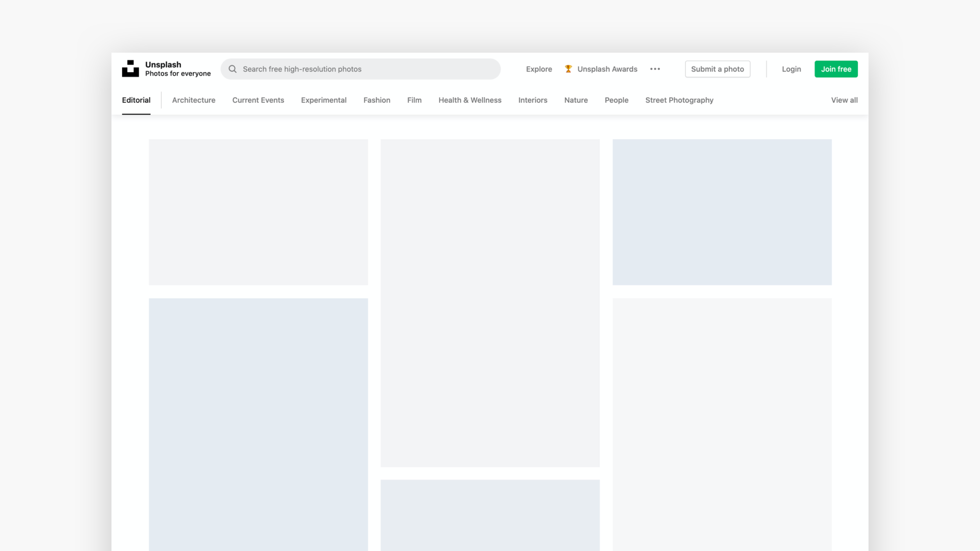Open the Explore link

(x=539, y=69)
